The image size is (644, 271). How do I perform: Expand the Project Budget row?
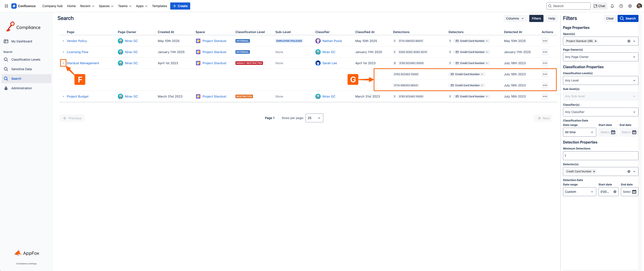pyautogui.click(x=63, y=96)
